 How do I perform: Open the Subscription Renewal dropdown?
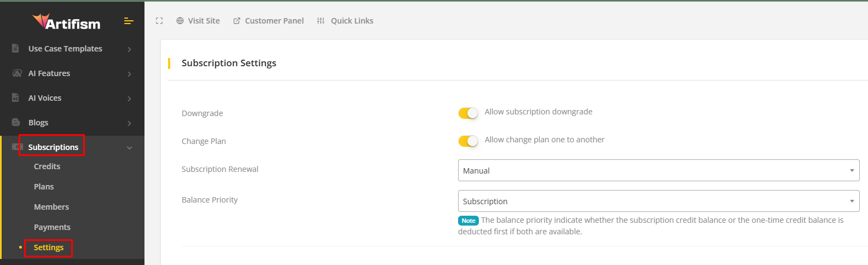click(658, 170)
